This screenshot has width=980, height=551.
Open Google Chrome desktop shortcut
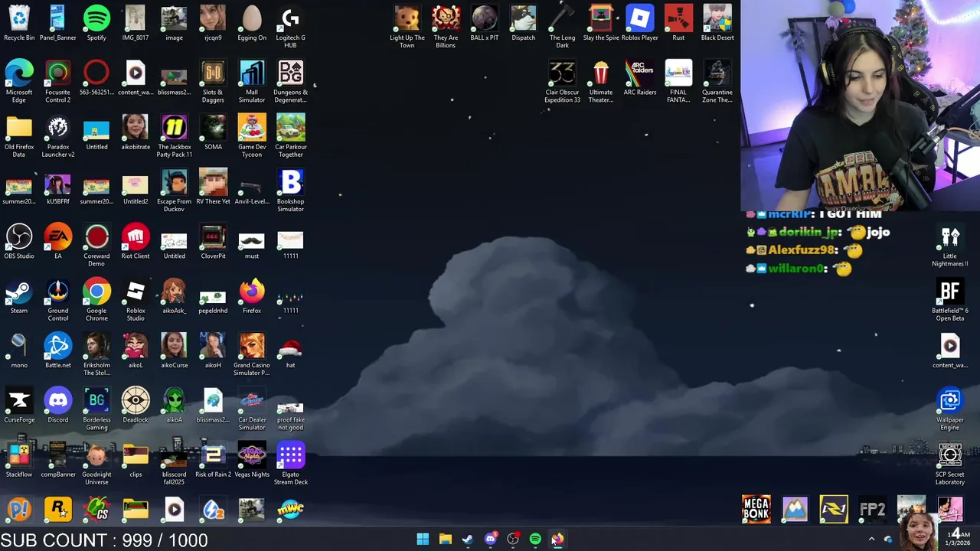96,300
